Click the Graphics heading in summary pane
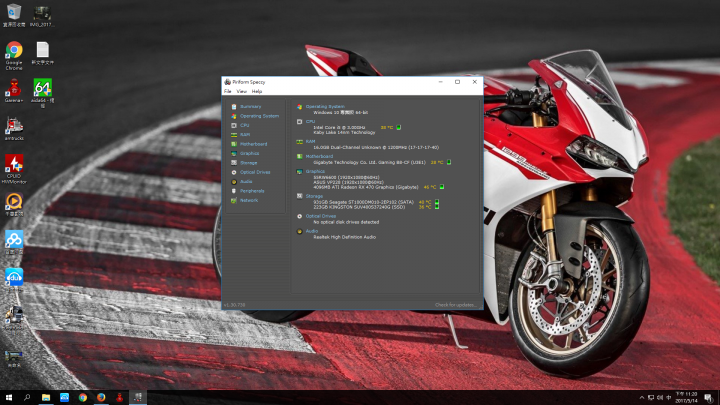Image resolution: width=720 pixels, height=405 pixels. (315, 172)
